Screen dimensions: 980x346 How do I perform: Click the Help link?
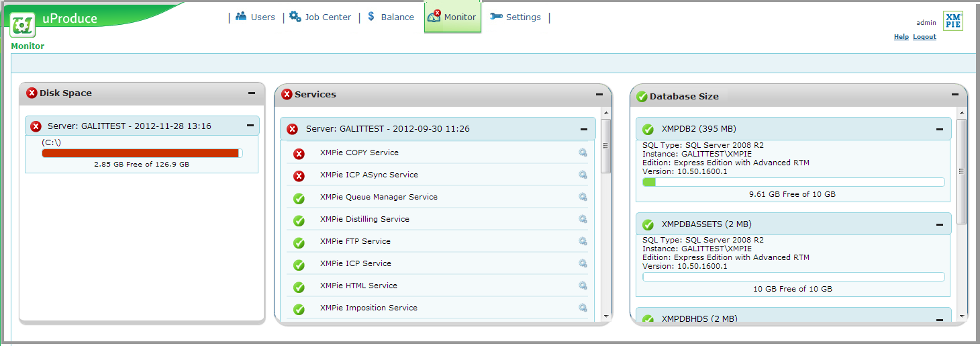901,37
